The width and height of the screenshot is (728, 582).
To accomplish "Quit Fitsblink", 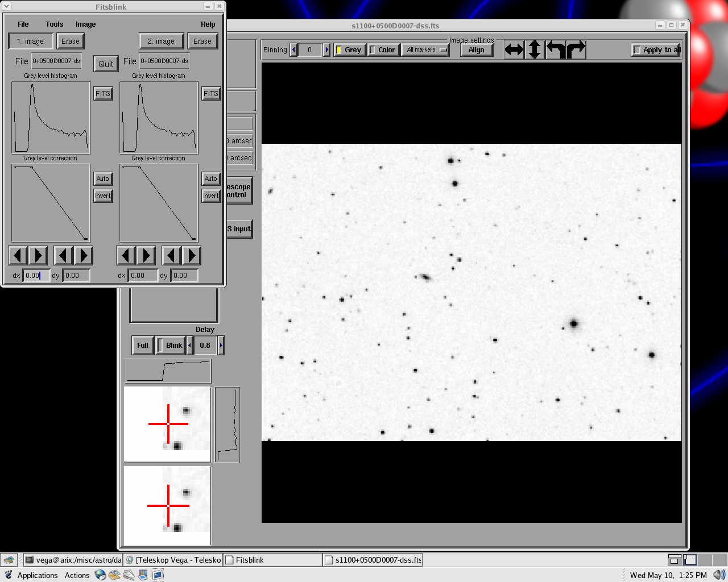I will coord(106,64).
